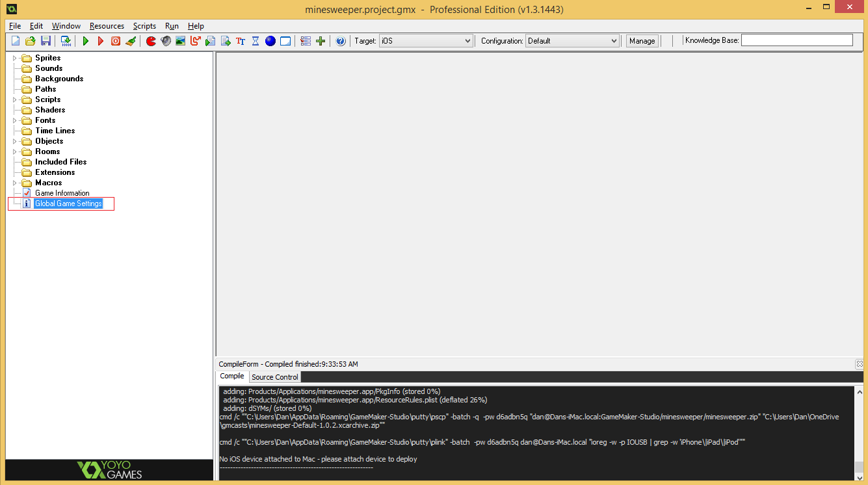The width and height of the screenshot is (868, 485).
Task: Click 'No iOS device attached to Mac' output line
Action: pos(319,459)
